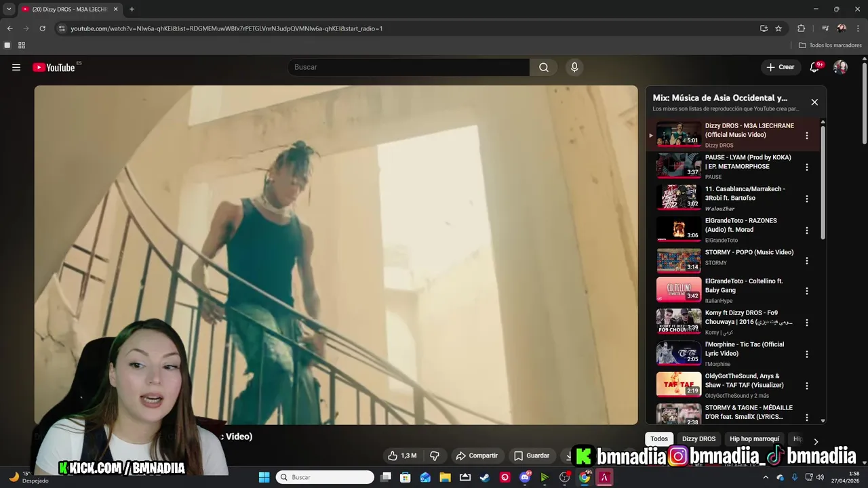Click the Crear button
868x488 pixels.
[780, 67]
